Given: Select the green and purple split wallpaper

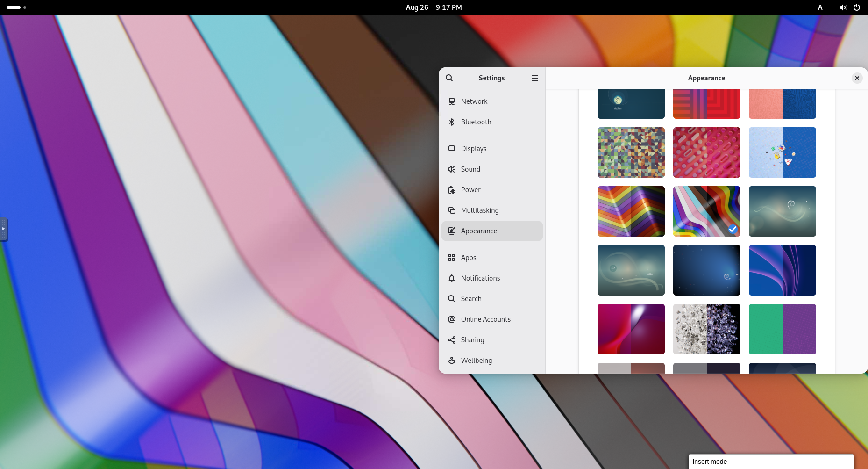Looking at the screenshot, I should (783, 329).
